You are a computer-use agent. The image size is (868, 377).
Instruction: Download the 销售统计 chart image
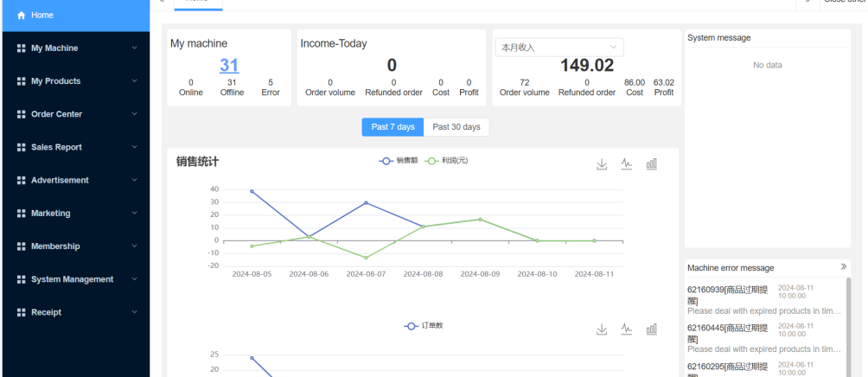point(602,164)
